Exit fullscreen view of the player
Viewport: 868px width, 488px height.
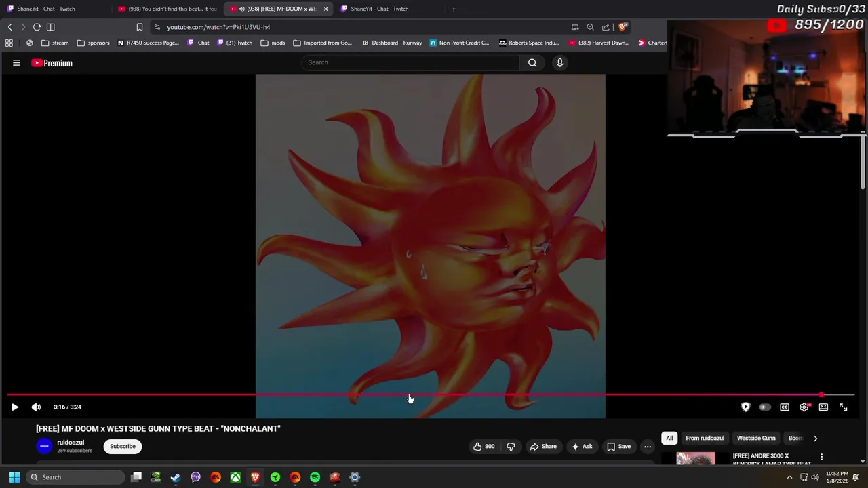843,407
